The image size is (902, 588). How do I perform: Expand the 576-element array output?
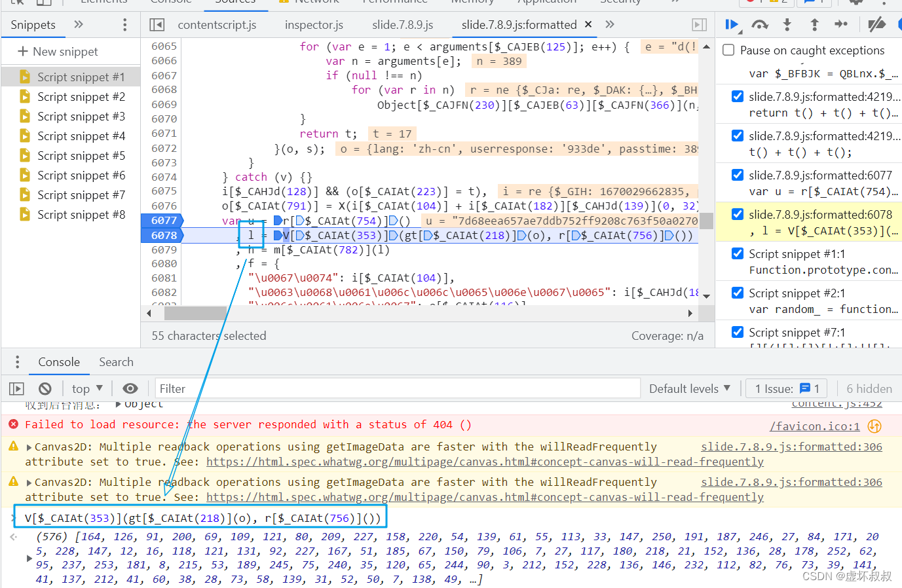[x=29, y=559]
